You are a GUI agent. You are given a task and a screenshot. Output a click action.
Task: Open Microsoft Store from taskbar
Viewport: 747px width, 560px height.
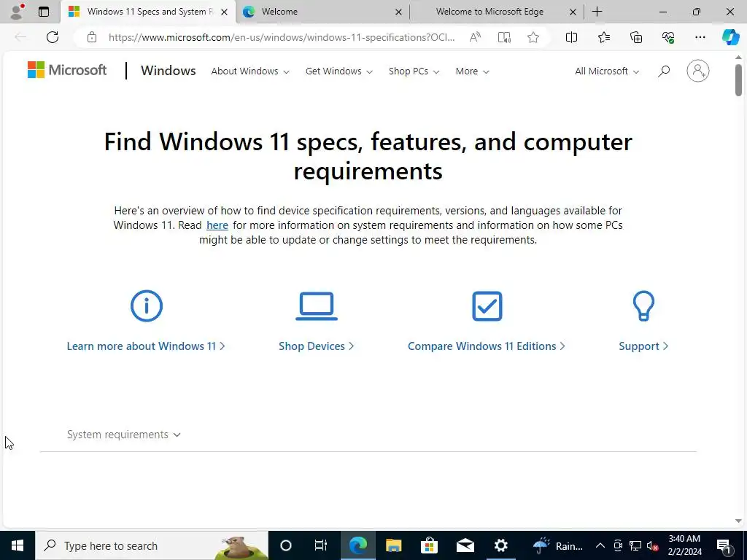point(429,545)
